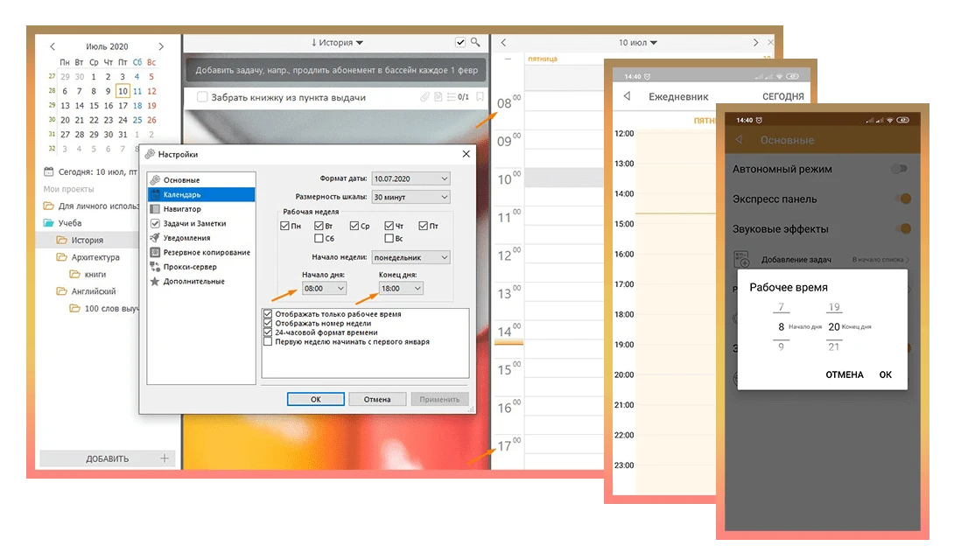
Task: Open the Конец дня time dropdown
Action: click(x=400, y=288)
